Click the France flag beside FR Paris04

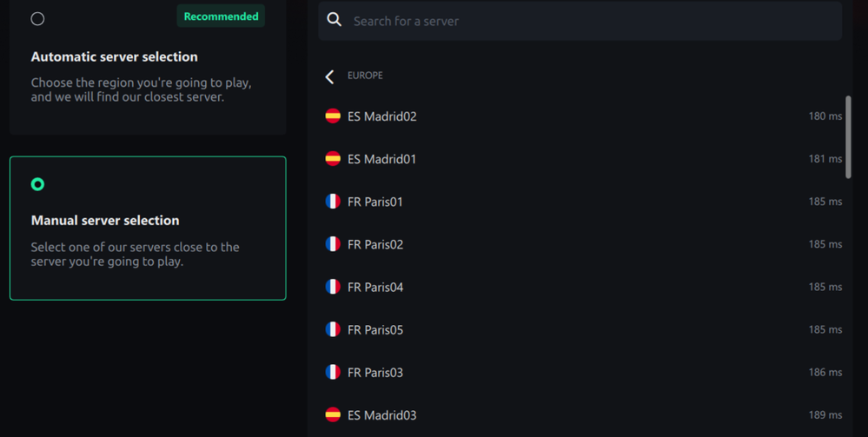(333, 287)
